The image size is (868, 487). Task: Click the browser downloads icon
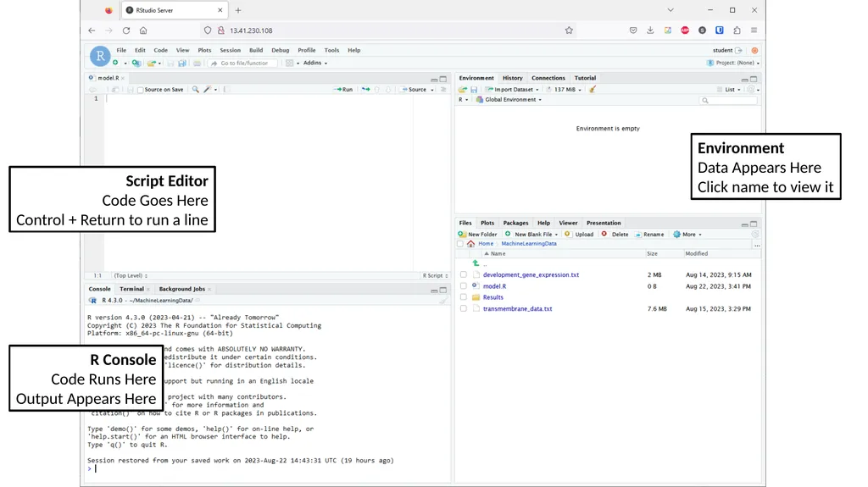click(x=650, y=30)
